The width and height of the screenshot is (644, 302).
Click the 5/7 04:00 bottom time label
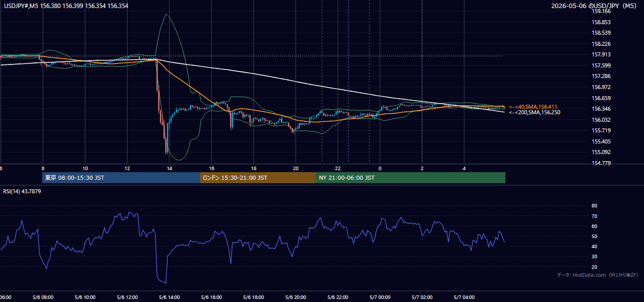click(x=465, y=297)
